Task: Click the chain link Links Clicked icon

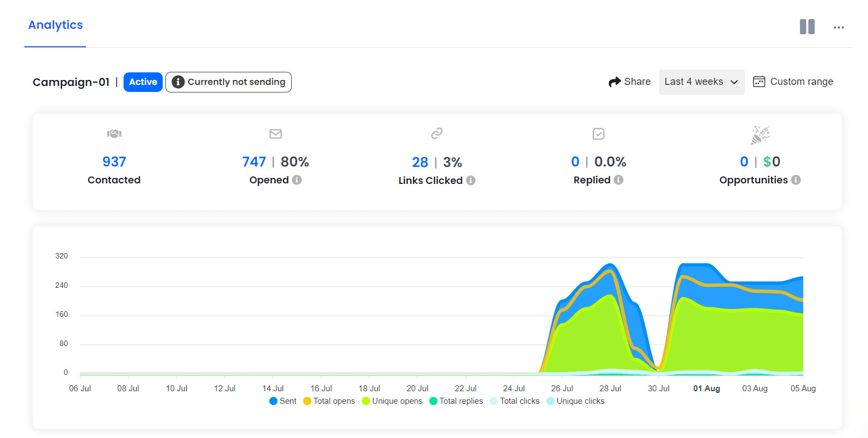Action: click(x=437, y=133)
